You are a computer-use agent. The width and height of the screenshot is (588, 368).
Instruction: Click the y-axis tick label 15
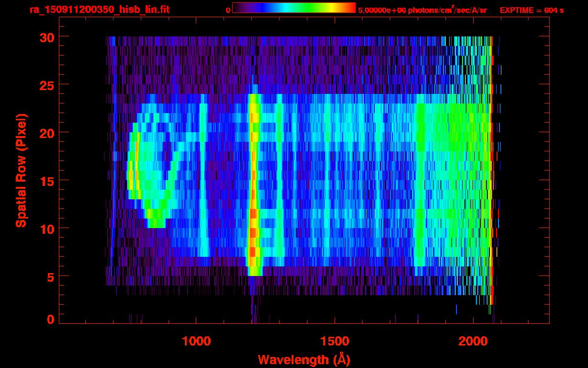coord(47,181)
